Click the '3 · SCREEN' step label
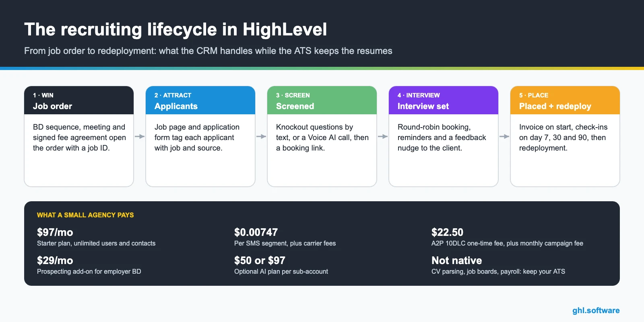The height and width of the screenshot is (322, 644). [293, 95]
